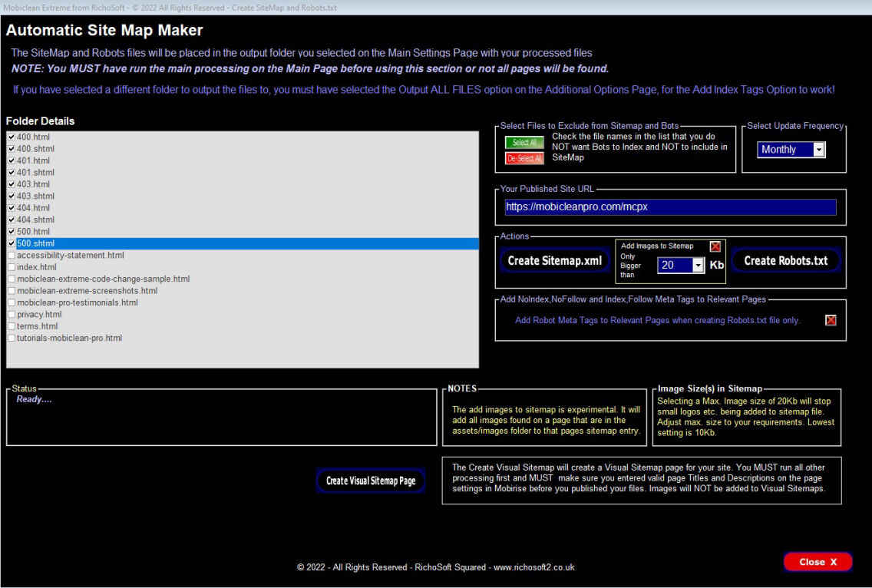
Task: Check the terms.html checkbox
Action: (x=11, y=326)
